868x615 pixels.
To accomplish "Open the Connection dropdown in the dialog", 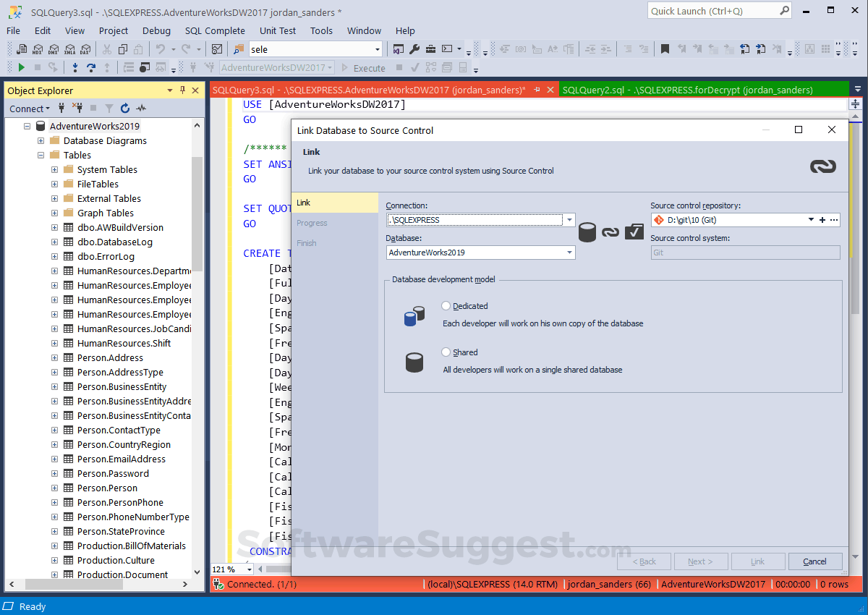I will (x=569, y=219).
